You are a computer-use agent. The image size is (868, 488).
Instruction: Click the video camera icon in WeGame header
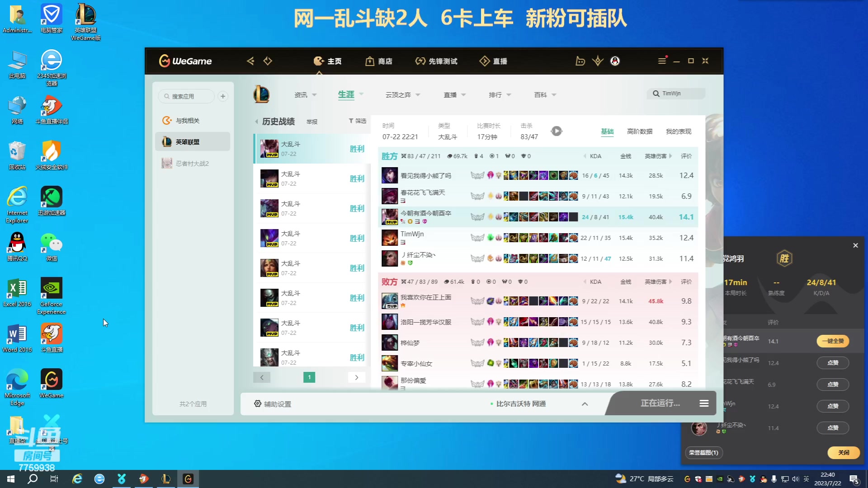[580, 61]
